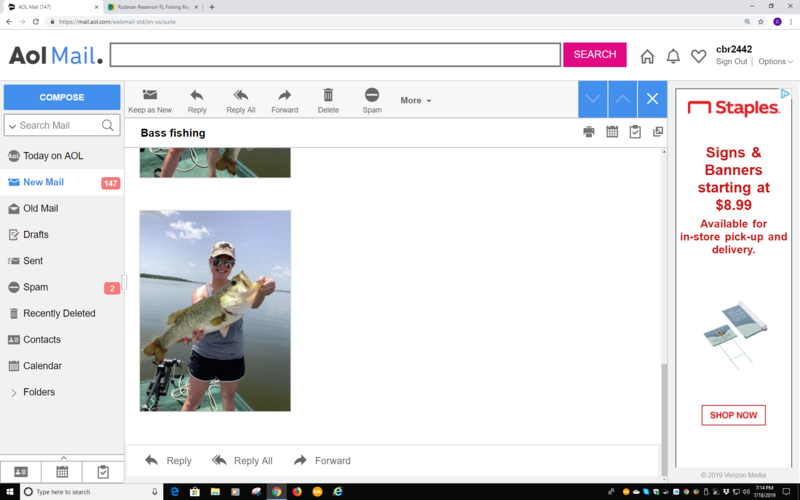
Task: Print the Bass fishing message
Action: (x=589, y=132)
